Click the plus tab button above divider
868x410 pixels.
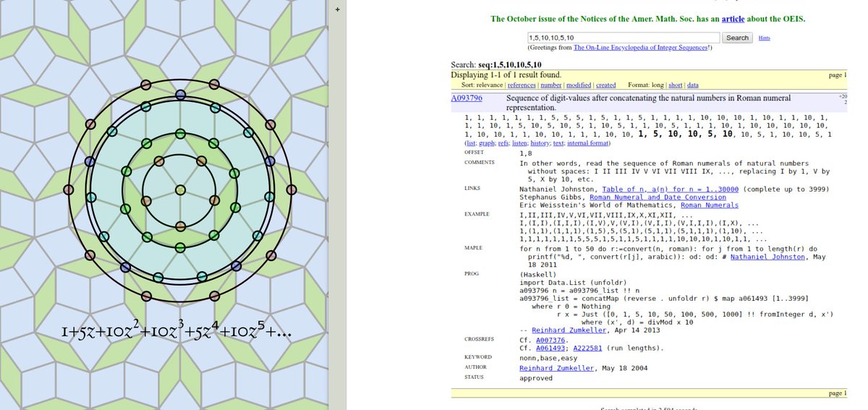(338, 8)
